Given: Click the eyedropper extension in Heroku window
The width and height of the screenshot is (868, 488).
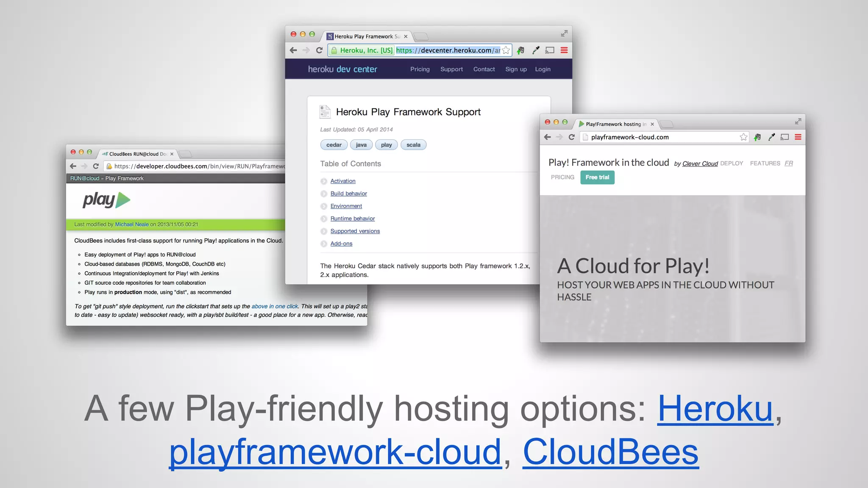Looking at the screenshot, I should point(536,50).
